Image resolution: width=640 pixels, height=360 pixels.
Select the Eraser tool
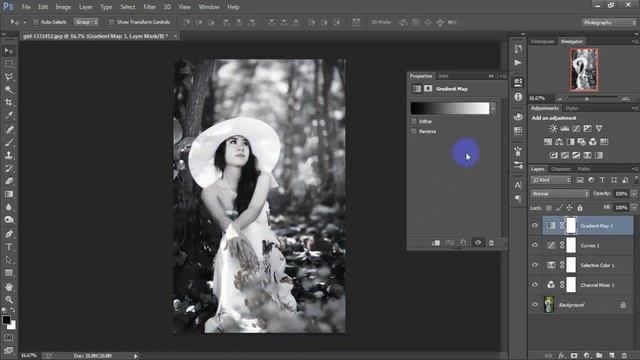9,181
